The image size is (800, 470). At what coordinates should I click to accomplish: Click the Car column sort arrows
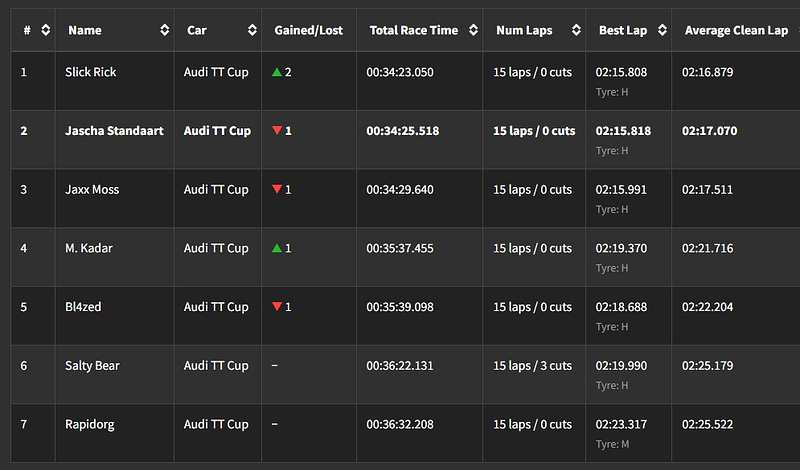(251, 31)
